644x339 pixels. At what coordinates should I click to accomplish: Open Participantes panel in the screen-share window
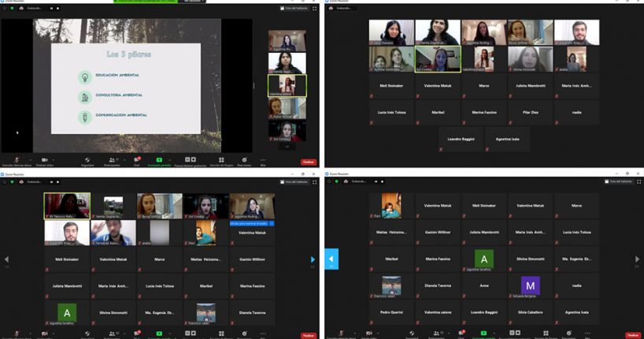[x=112, y=160]
